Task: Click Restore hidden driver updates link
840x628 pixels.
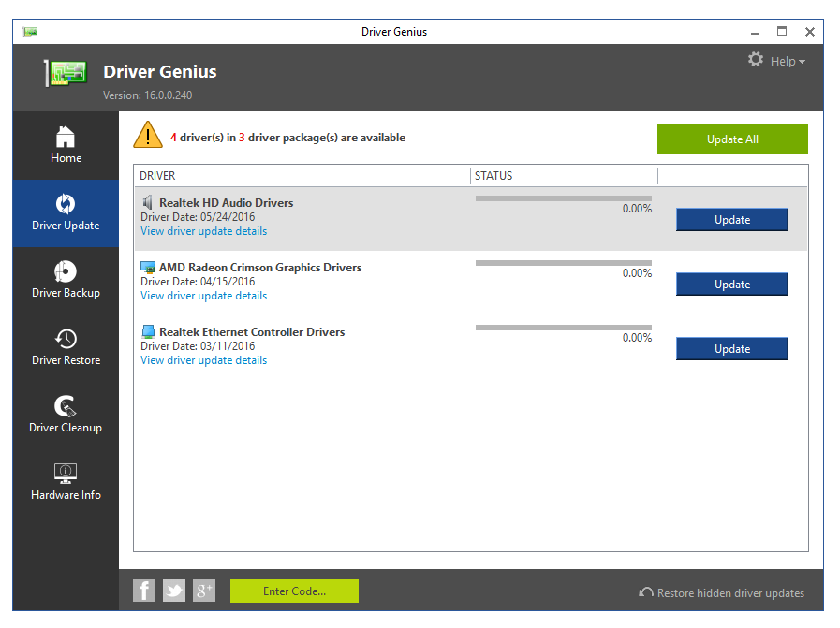Action: (x=721, y=592)
